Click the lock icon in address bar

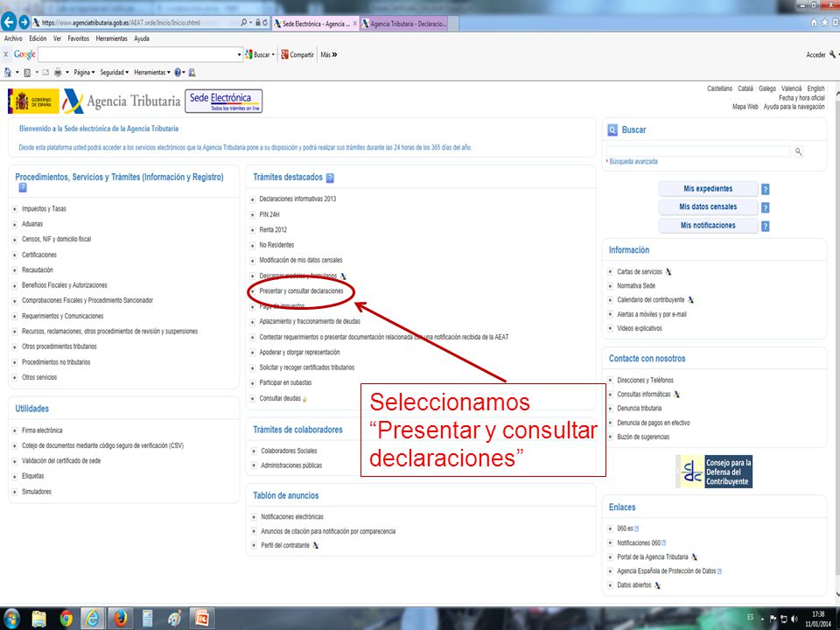click(x=257, y=23)
